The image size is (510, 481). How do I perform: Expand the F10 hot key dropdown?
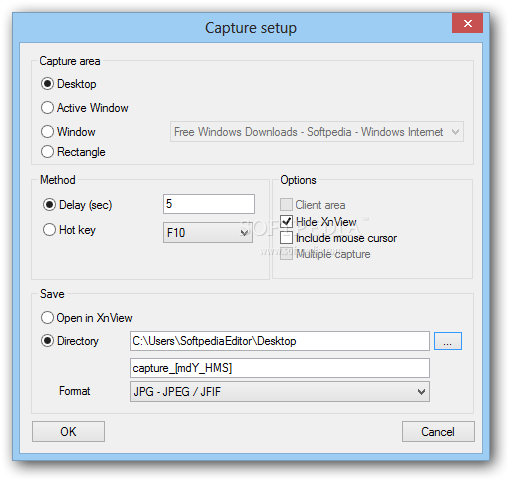tap(208, 232)
